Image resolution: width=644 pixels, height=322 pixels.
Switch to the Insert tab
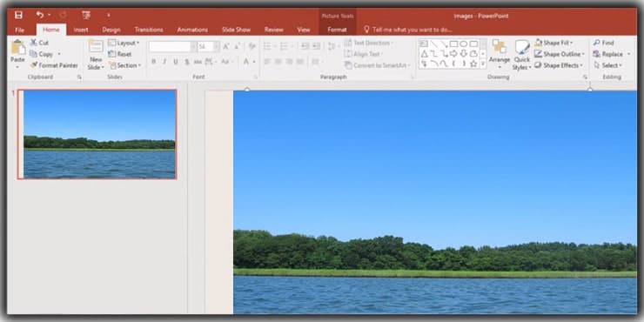81,30
